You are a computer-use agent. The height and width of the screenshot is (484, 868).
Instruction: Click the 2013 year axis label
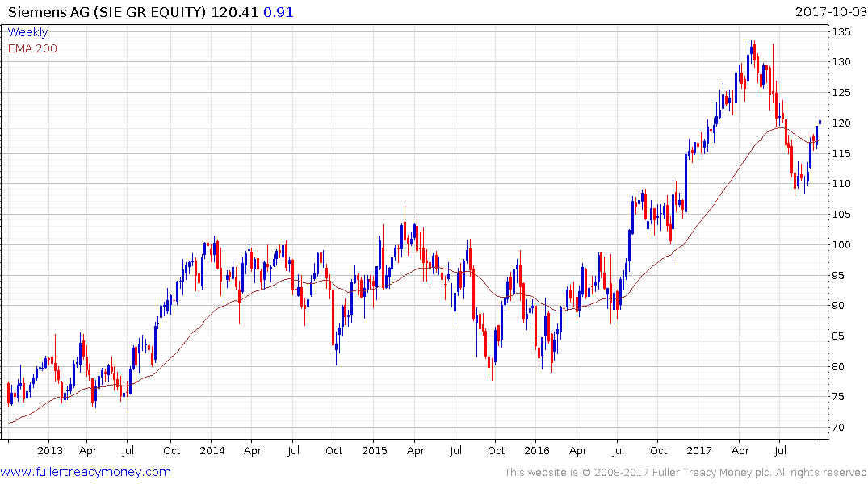50,450
